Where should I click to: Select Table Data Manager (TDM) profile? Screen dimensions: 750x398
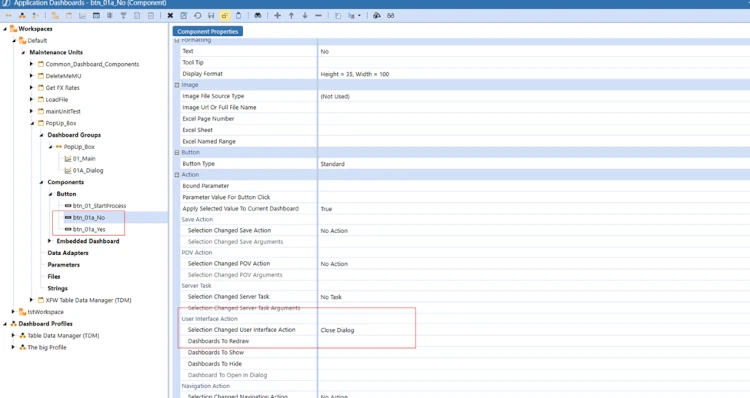click(x=63, y=336)
